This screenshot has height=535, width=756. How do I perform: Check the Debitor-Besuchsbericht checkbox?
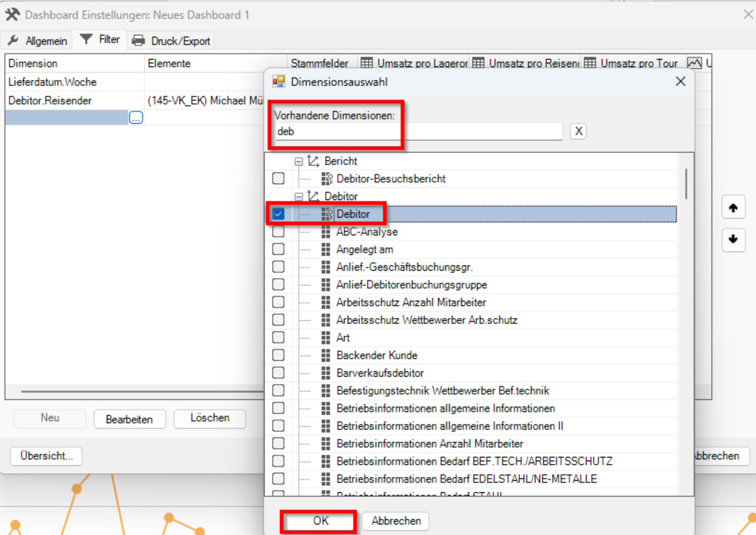(x=278, y=179)
